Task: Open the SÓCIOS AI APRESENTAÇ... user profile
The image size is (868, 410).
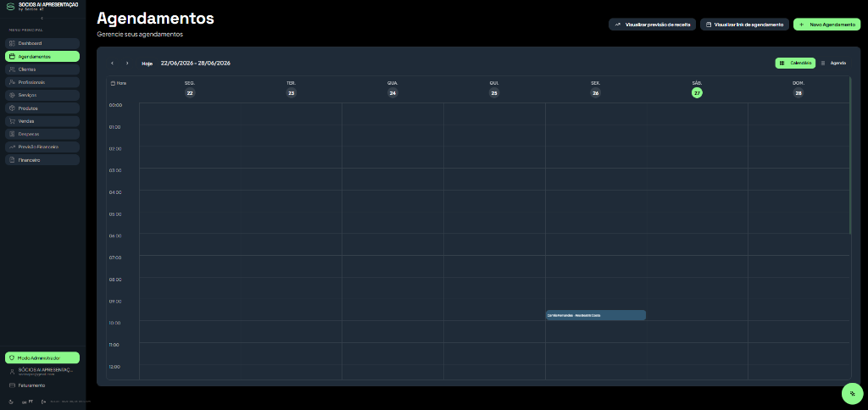Action: 42,371
